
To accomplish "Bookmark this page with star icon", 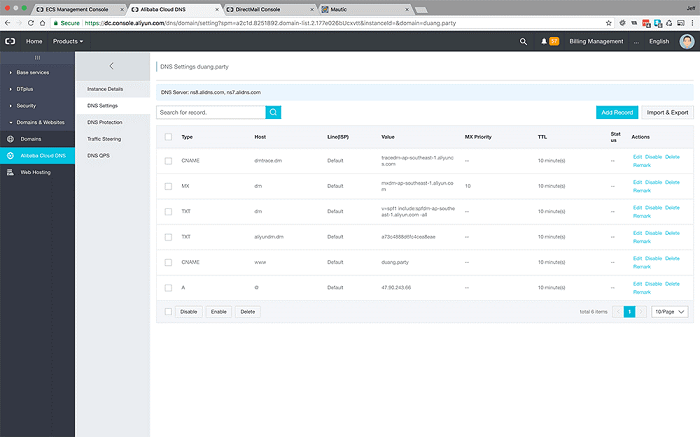I will (x=608, y=23).
